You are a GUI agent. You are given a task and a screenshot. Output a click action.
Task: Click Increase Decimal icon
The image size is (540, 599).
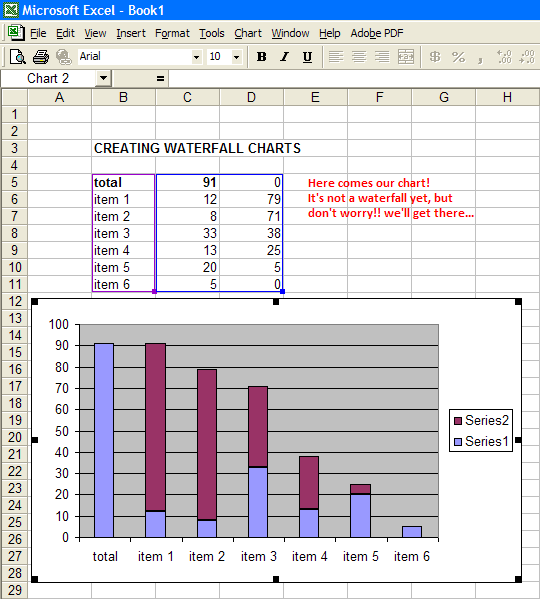click(x=504, y=57)
